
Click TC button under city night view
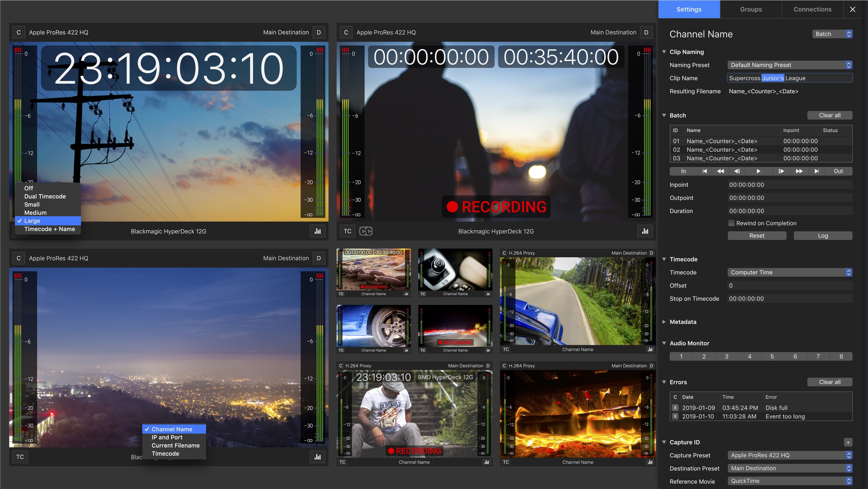coord(20,457)
